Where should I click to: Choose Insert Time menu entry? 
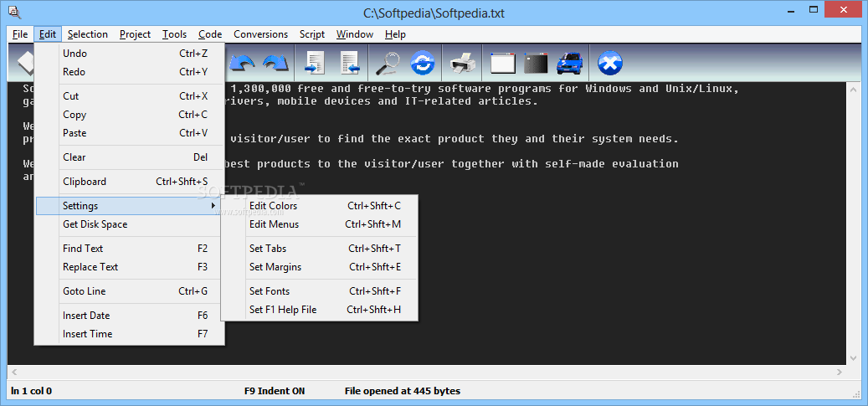pyautogui.click(x=130, y=334)
